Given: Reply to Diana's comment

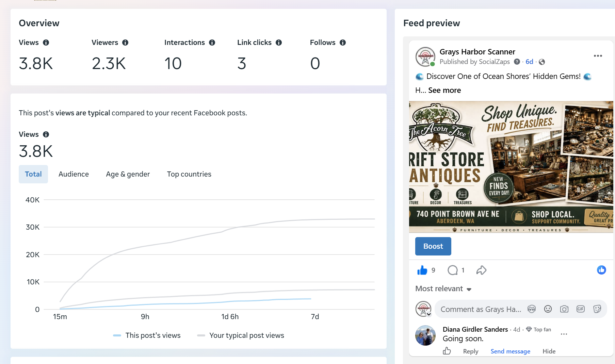Looking at the screenshot, I should pyautogui.click(x=471, y=351).
